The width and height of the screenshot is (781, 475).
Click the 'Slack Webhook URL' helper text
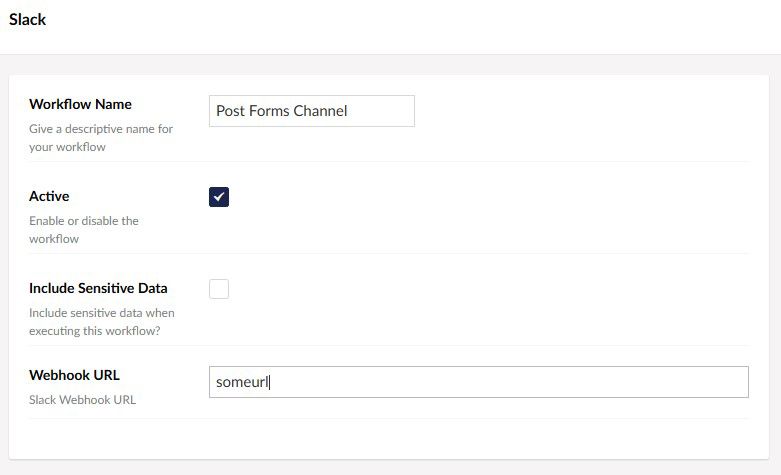(x=82, y=400)
